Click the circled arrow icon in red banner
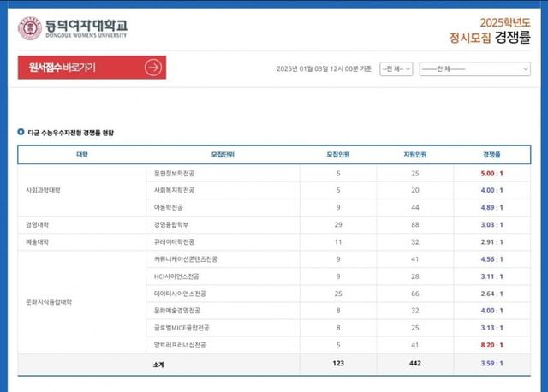Screen dimensions: 548x392 coord(153,68)
